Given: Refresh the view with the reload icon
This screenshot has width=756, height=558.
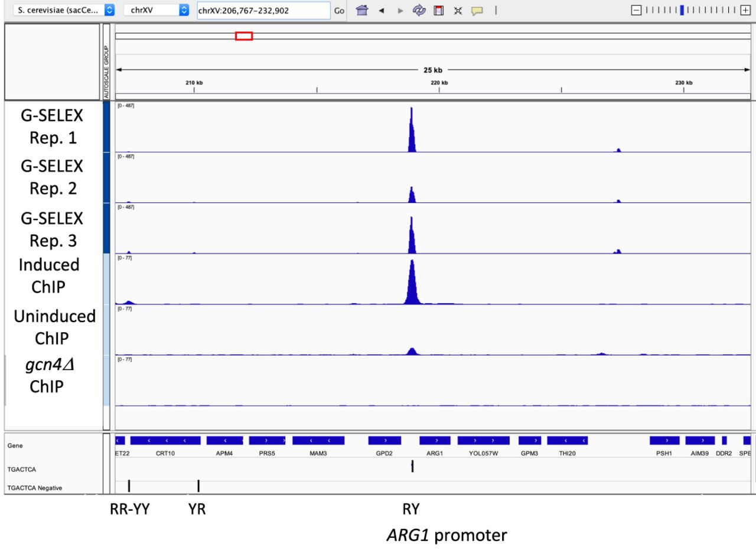Looking at the screenshot, I should [420, 10].
